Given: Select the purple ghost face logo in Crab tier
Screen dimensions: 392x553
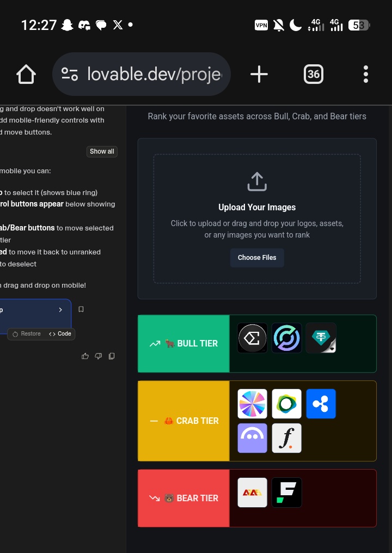Looking at the screenshot, I should pyautogui.click(x=253, y=438).
